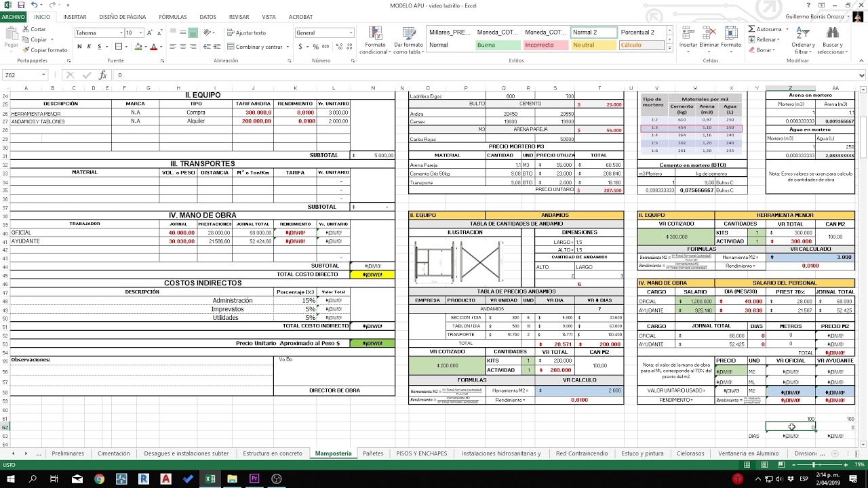Align cell content to middle

(x=183, y=33)
